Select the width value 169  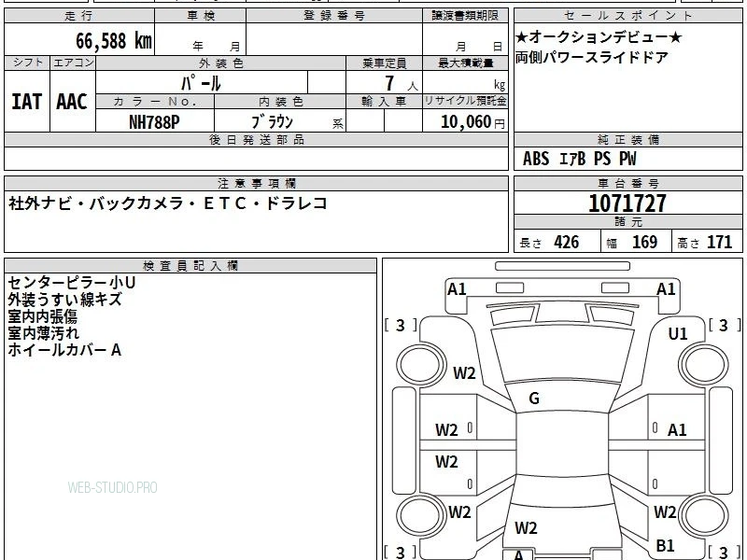(644, 242)
